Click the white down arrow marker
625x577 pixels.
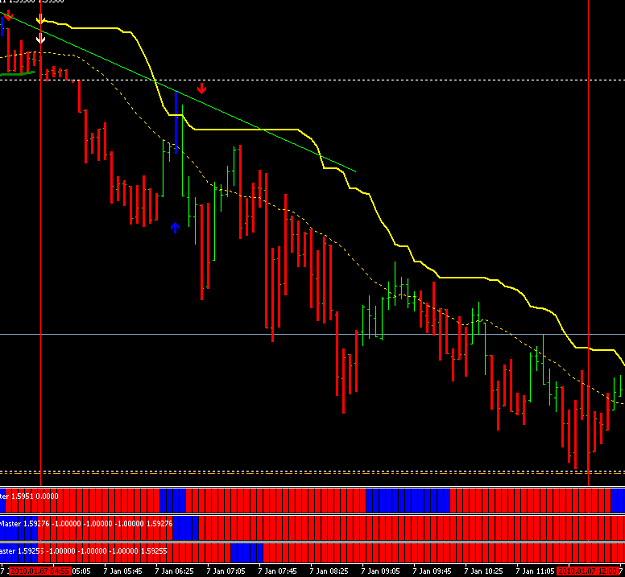pos(40,38)
